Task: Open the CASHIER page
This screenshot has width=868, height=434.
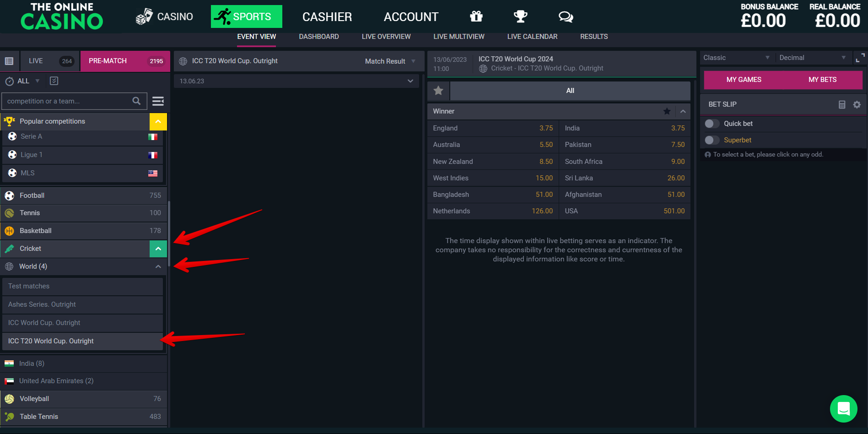Action: (x=327, y=17)
